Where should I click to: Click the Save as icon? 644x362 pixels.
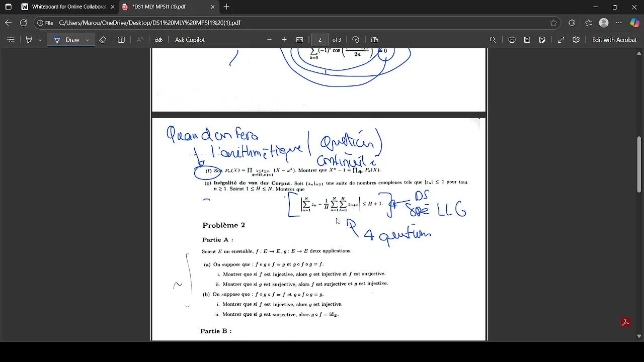click(x=542, y=40)
